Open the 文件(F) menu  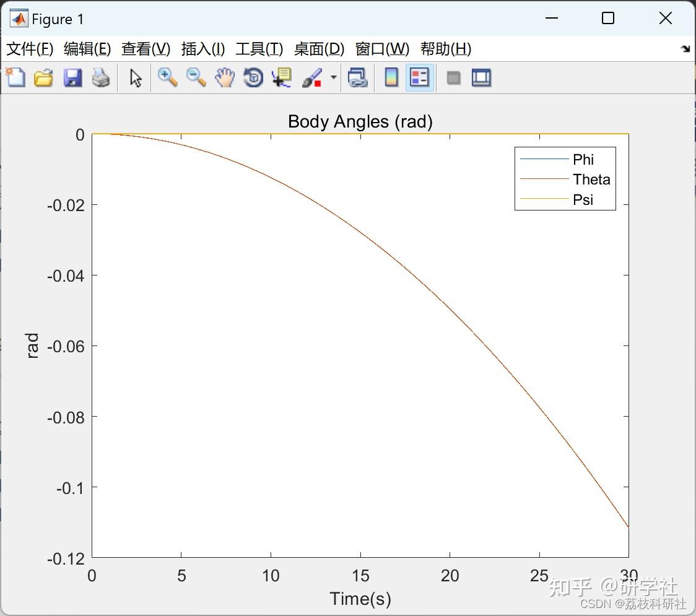[29, 49]
